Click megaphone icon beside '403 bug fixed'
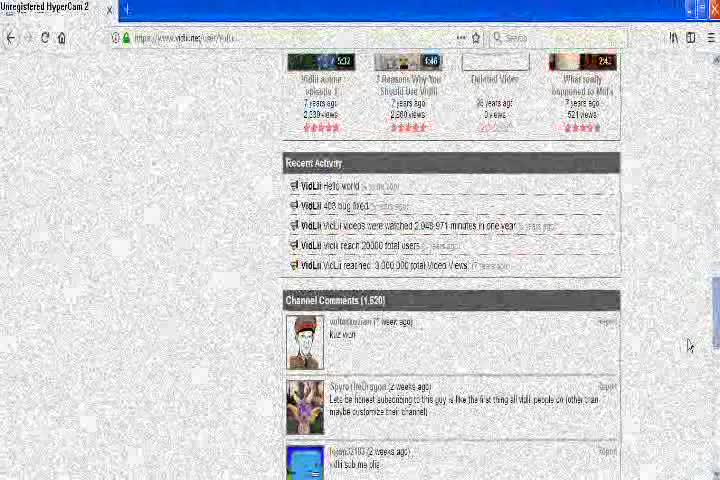 [294, 205]
